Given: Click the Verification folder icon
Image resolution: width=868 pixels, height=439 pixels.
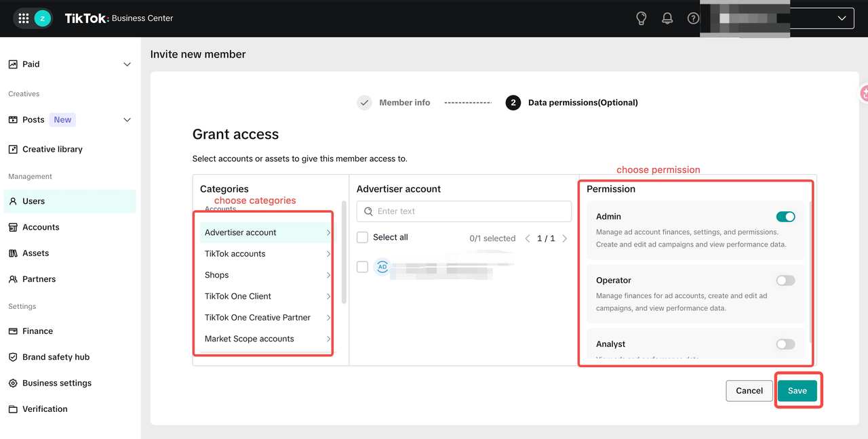Looking at the screenshot, I should [13, 409].
